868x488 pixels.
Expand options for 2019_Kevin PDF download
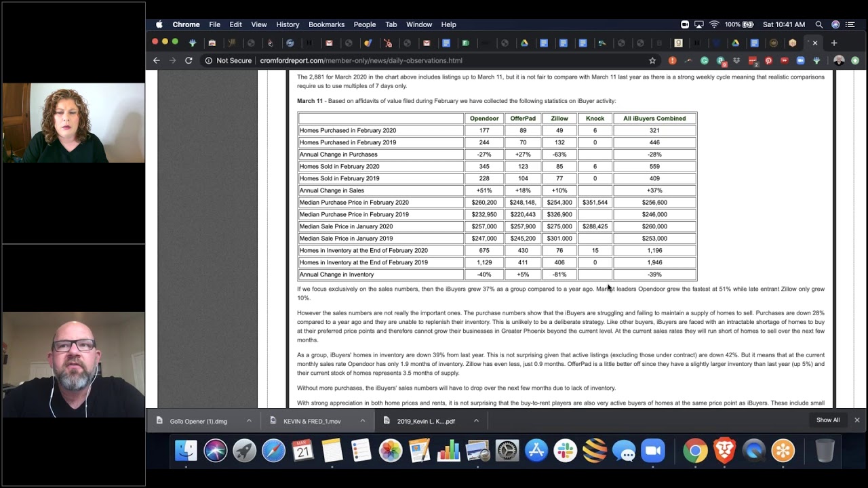pyautogui.click(x=476, y=421)
